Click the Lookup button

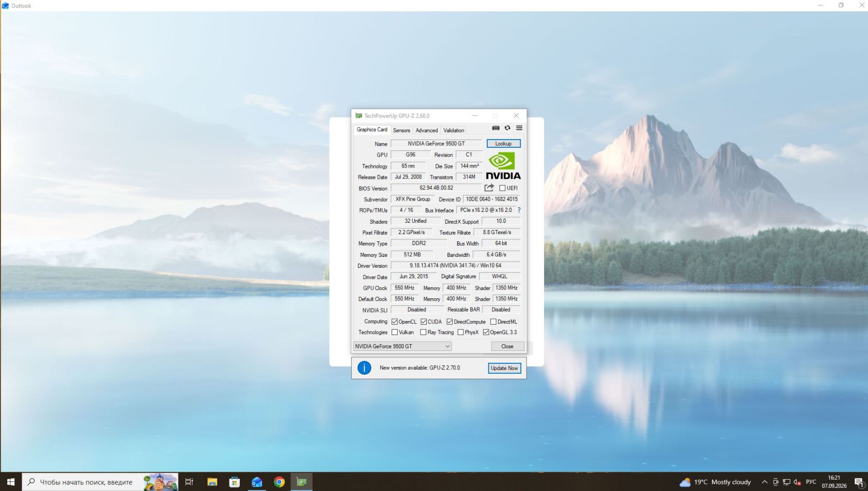pyautogui.click(x=503, y=144)
